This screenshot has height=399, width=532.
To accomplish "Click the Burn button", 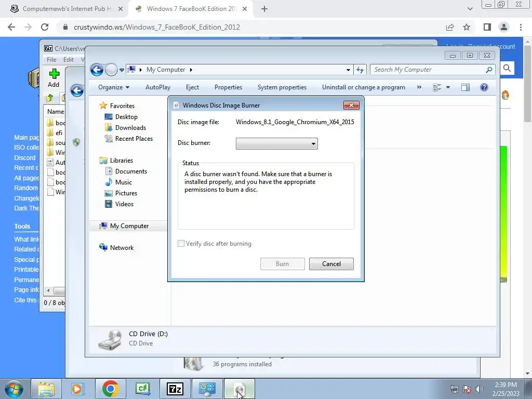I will coord(282,264).
